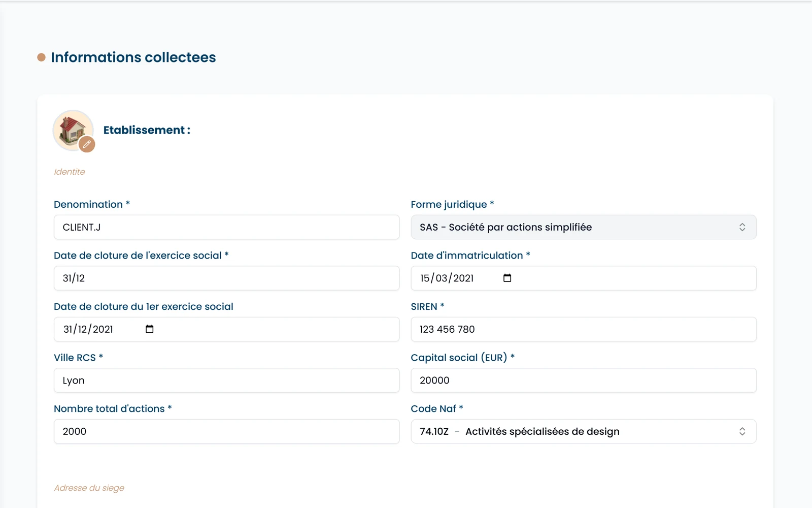Click the pencil edit icon on the establishment avatar

(x=87, y=144)
